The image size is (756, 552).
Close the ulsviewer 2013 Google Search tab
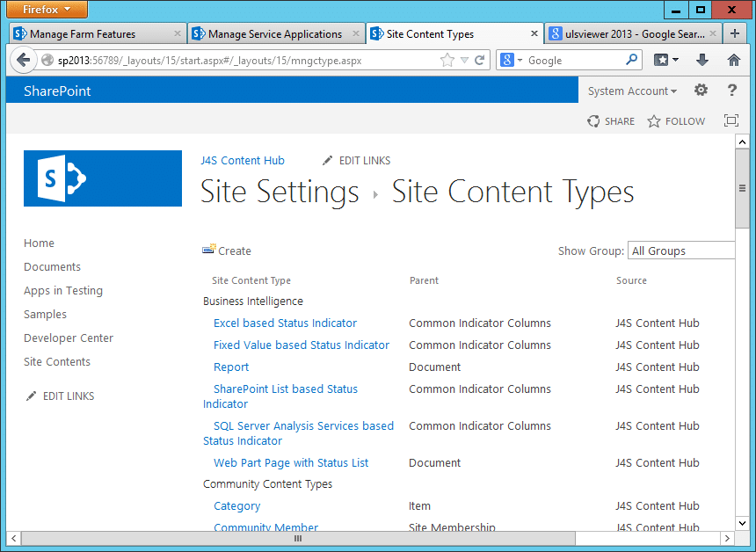[713, 33]
